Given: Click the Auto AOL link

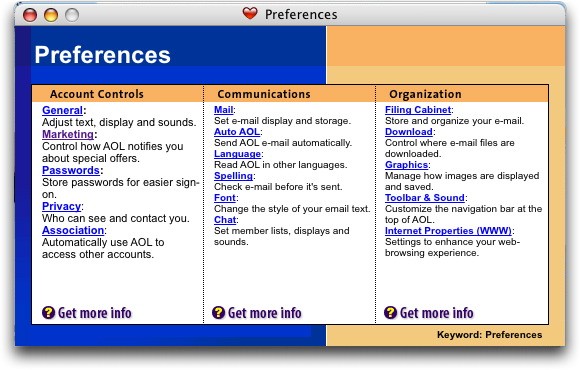Looking at the screenshot, I should click(237, 132).
